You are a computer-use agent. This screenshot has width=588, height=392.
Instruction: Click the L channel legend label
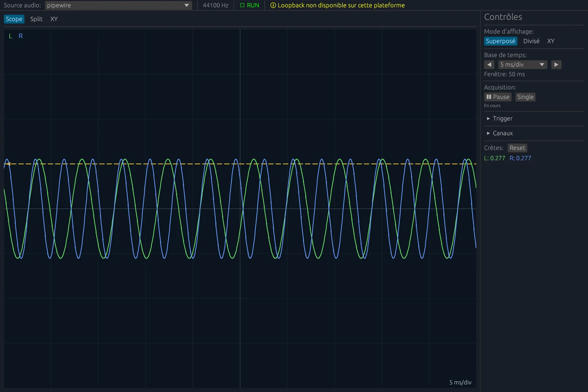click(11, 36)
